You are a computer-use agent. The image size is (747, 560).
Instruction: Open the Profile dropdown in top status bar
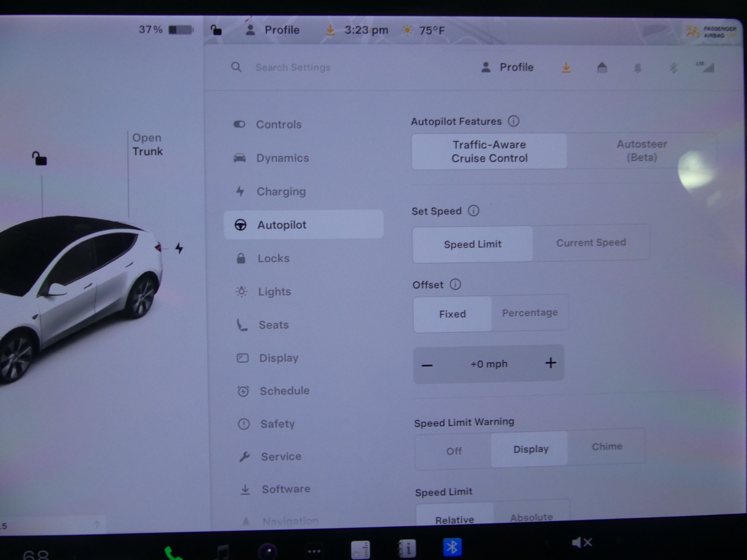point(273,30)
